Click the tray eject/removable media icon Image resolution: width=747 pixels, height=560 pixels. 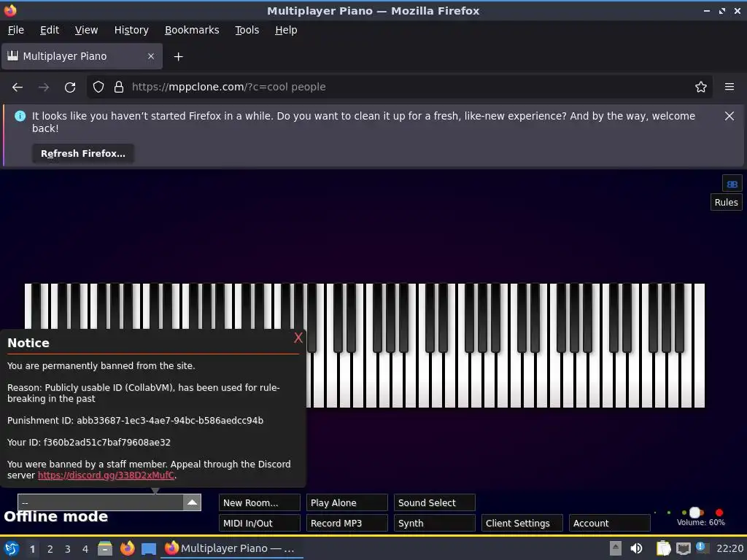[x=616, y=548]
